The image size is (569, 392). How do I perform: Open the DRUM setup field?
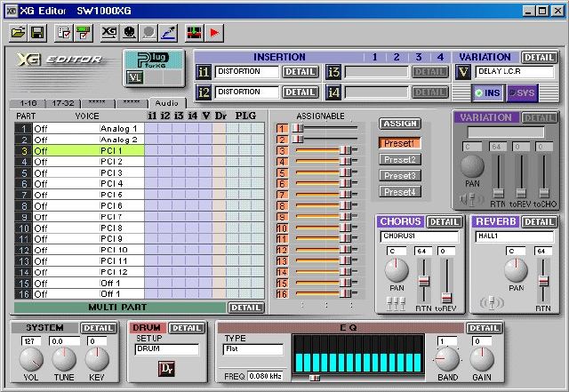(x=166, y=349)
